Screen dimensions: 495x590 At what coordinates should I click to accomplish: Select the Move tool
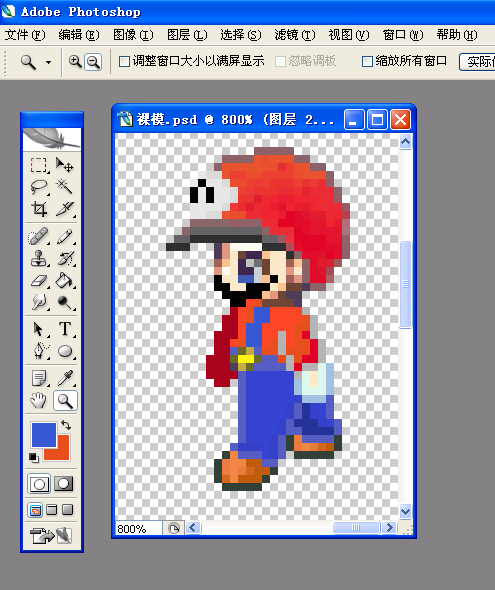coord(65,165)
